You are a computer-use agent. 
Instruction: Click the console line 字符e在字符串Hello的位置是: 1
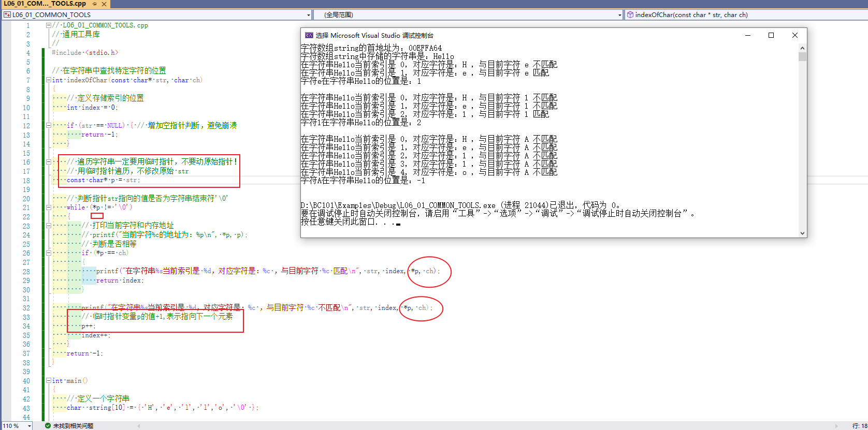(361, 81)
